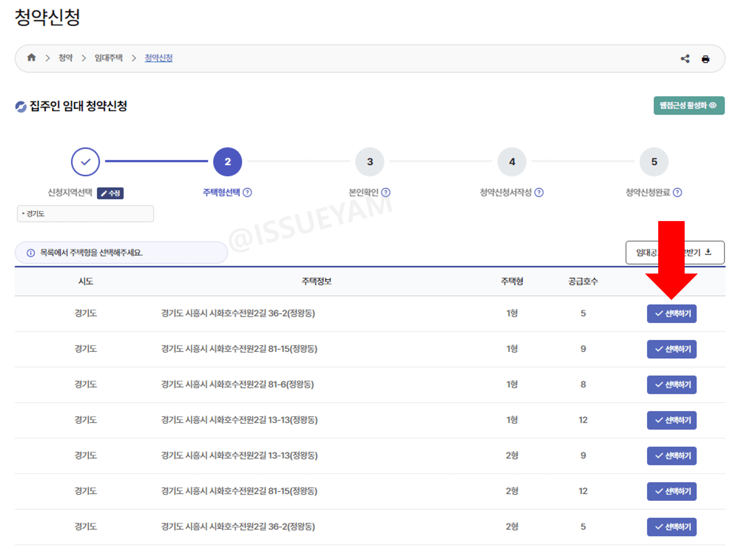The height and width of the screenshot is (560, 730).
Task: Open the help tooltip beside 본인확인
Action: [x=386, y=192]
